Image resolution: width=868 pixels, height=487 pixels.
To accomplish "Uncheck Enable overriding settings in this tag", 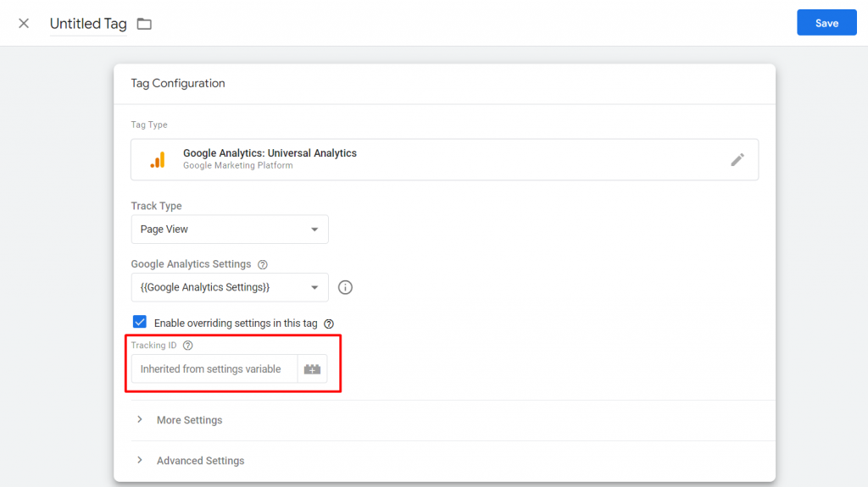I will click(x=140, y=322).
